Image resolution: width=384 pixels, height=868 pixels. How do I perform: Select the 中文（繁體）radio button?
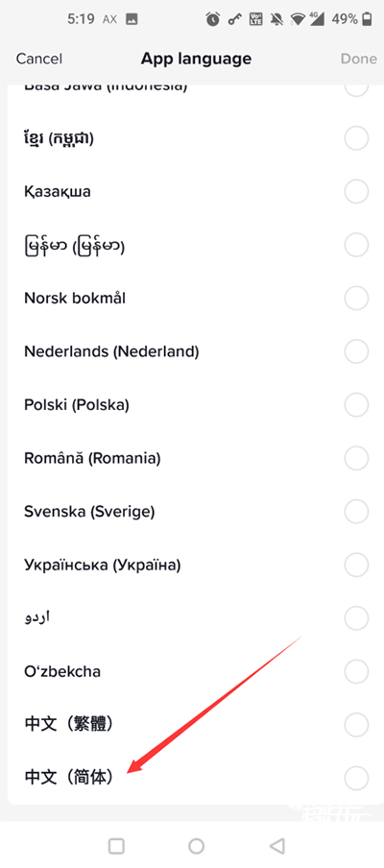click(356, 724)
